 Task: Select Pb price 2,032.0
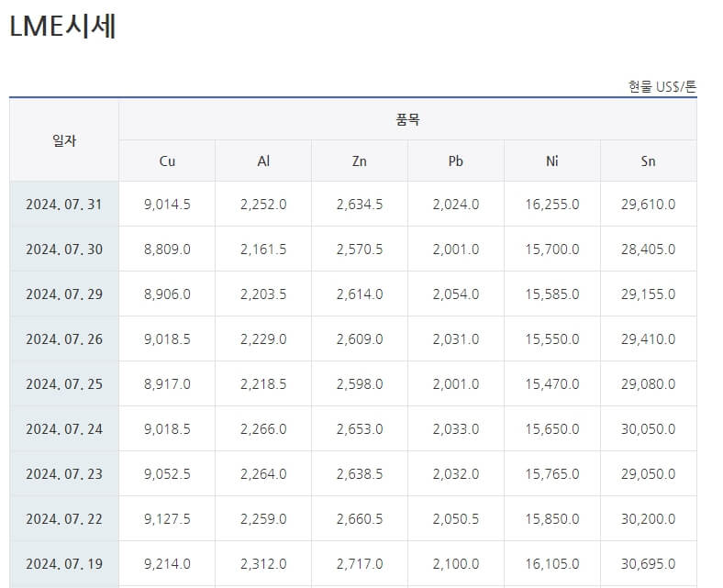pyautogui.click(x=456, y=473)
